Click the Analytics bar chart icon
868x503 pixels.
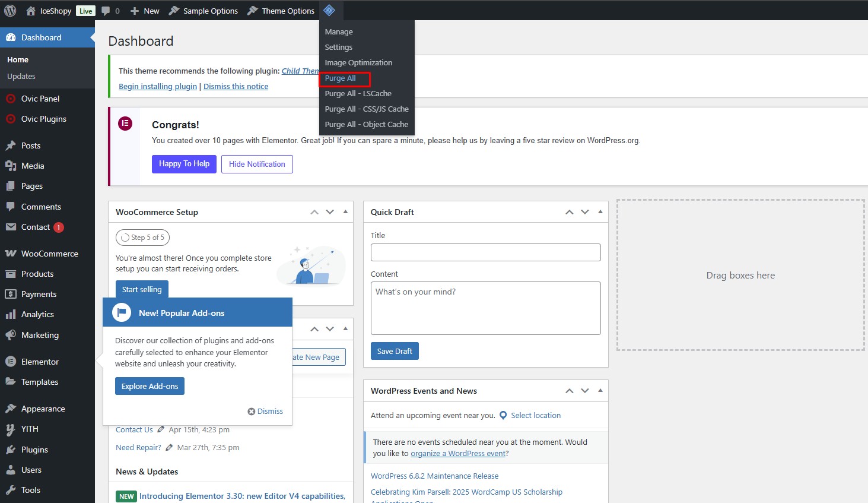[11, 314]
